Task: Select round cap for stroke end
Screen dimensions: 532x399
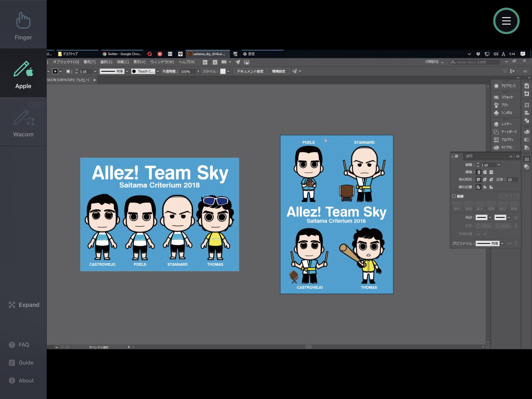Action: [485, 172]
